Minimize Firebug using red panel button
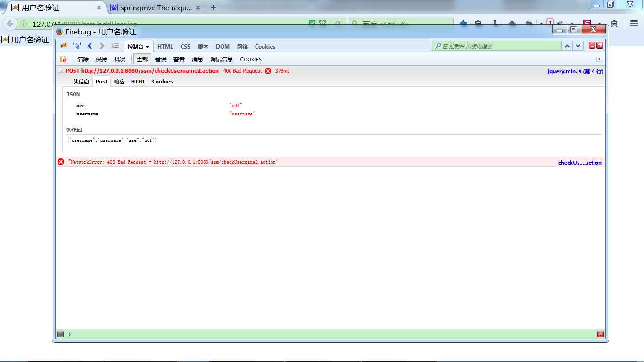Viewport: 644px width, 362px height. pos(592,45)
